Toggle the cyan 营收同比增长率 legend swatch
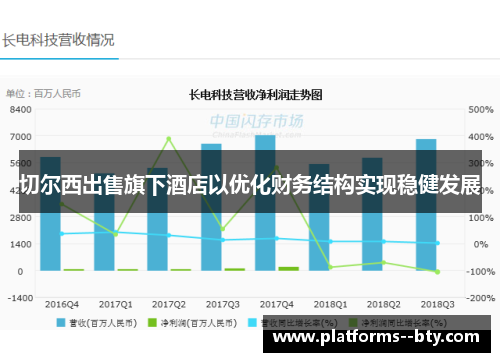 (x=253, y=323)
